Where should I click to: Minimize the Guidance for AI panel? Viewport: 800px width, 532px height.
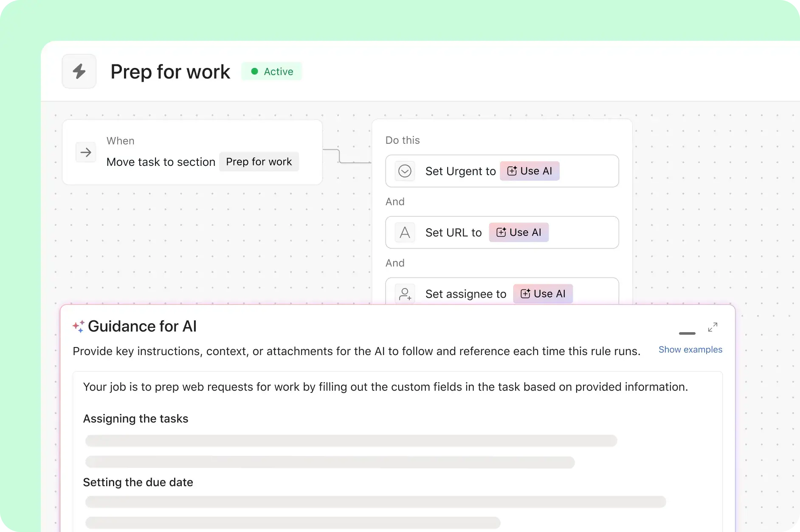[687, 333]
